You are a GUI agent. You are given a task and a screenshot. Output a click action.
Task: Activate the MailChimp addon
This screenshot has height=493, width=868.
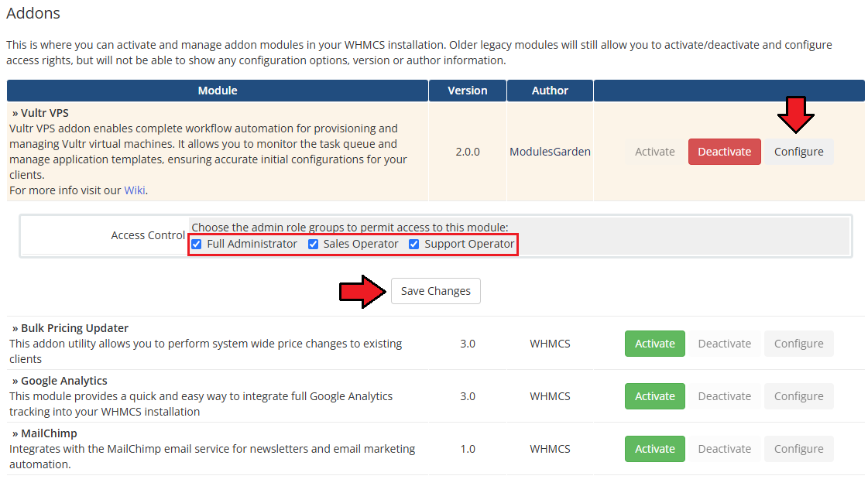(x=655, y=449)
